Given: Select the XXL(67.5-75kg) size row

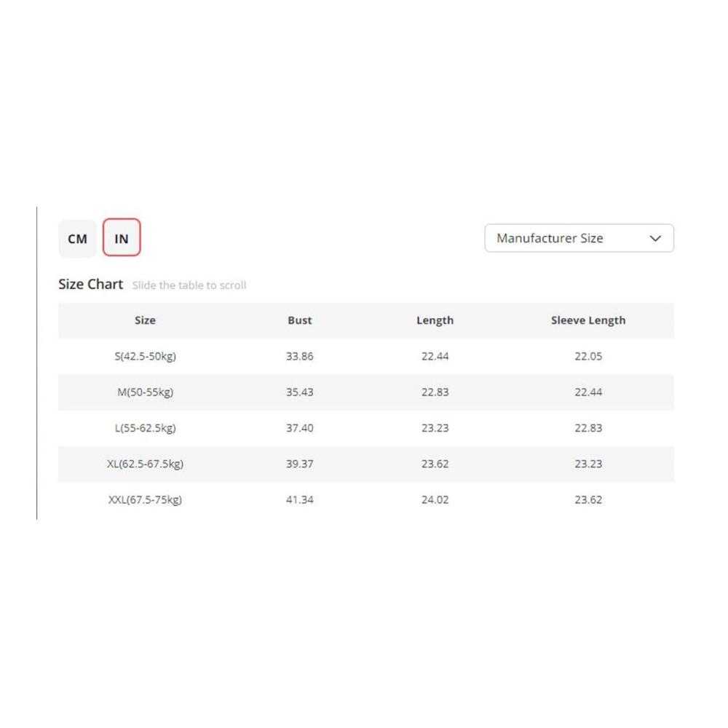Looking at the screenshot, I should pos(145,499).
